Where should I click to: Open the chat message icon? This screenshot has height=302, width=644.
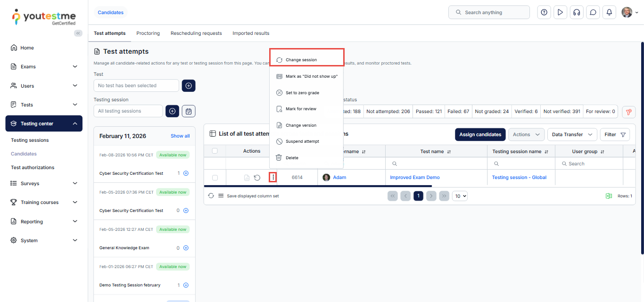(x=593, y=12)
